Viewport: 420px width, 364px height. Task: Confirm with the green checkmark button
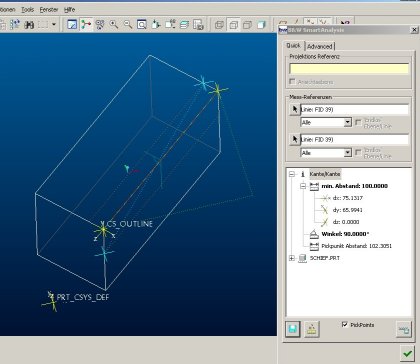[x=407, y=353]
